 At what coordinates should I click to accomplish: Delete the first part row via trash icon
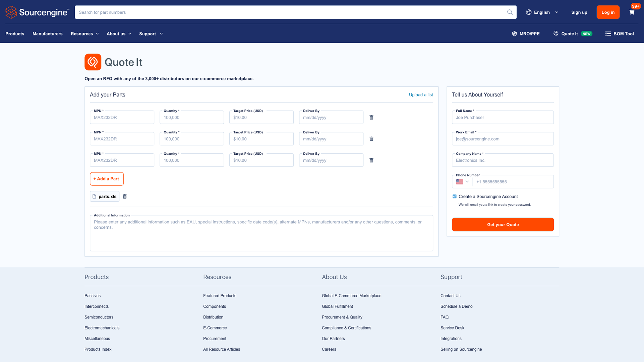(371, 117)
